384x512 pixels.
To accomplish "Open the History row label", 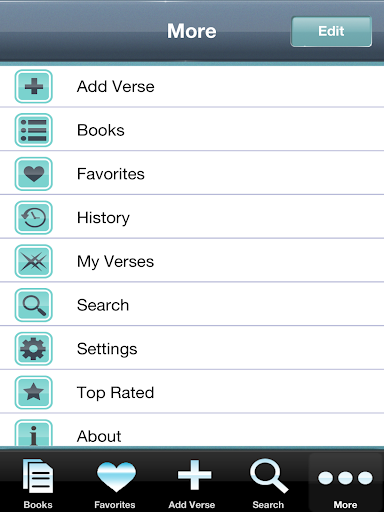I will [103, 218].
